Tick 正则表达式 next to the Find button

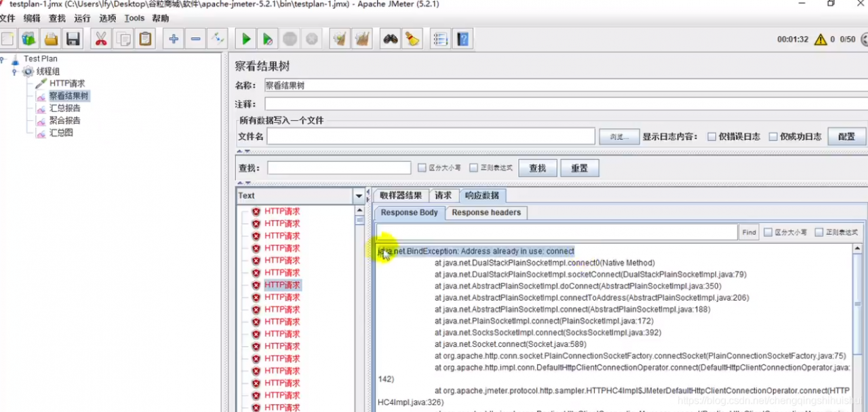(x=819, y=232)
